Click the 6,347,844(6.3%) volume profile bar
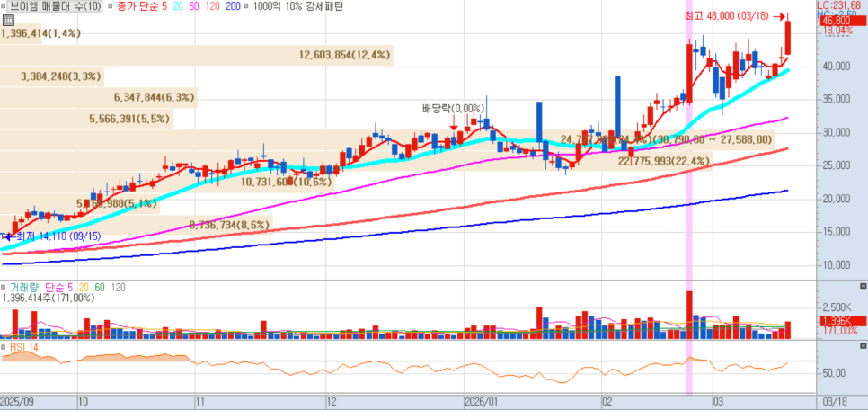Image resolution: width=868 pixels, height=410 pixels. click(99, 98)
